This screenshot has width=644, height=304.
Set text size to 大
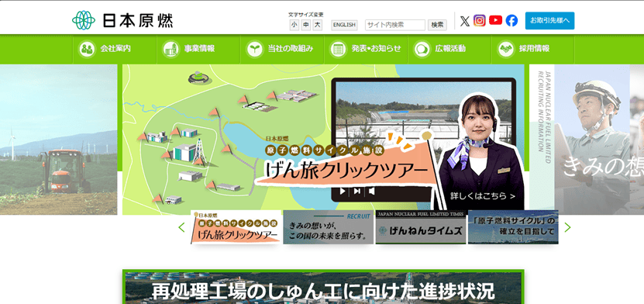pos(317,25)
